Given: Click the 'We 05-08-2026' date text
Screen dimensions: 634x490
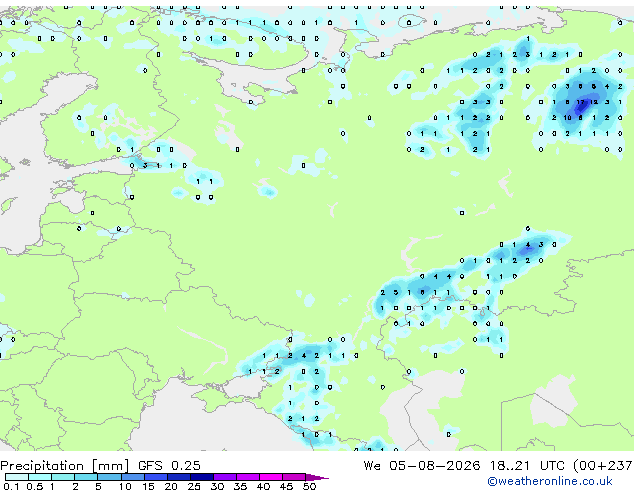Looking at the screenshot, I should coord(422,466).
